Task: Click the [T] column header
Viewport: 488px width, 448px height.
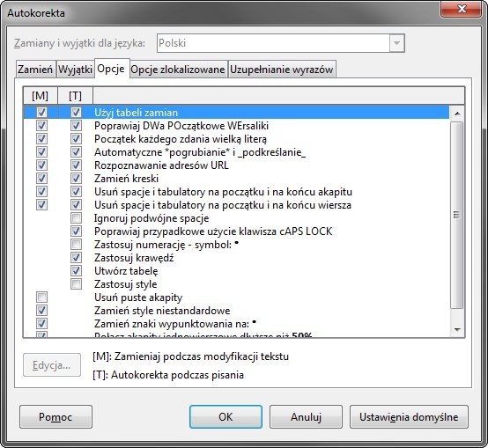Action: click(76, 96)
